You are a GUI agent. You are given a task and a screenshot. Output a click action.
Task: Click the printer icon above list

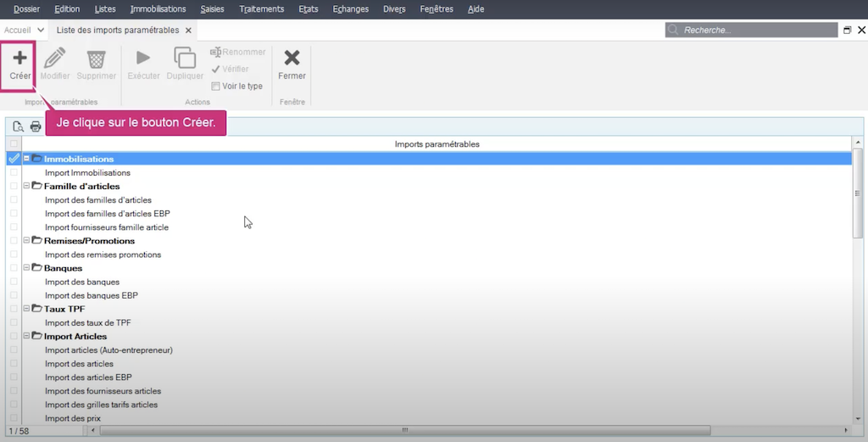[x=36, y=126]
